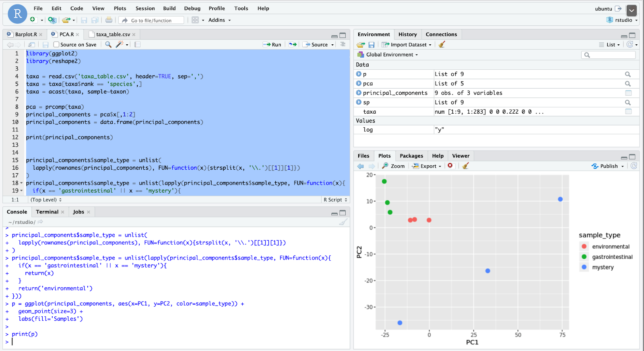
Task: Click table view icon in taxa row
Action: [628, 112]
